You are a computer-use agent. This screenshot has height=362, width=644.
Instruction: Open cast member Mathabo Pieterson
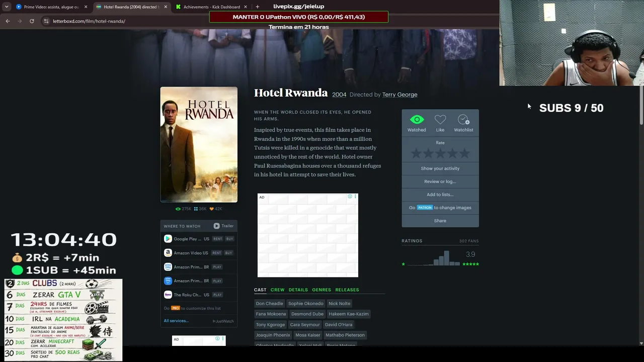click(x=345, y=335)
